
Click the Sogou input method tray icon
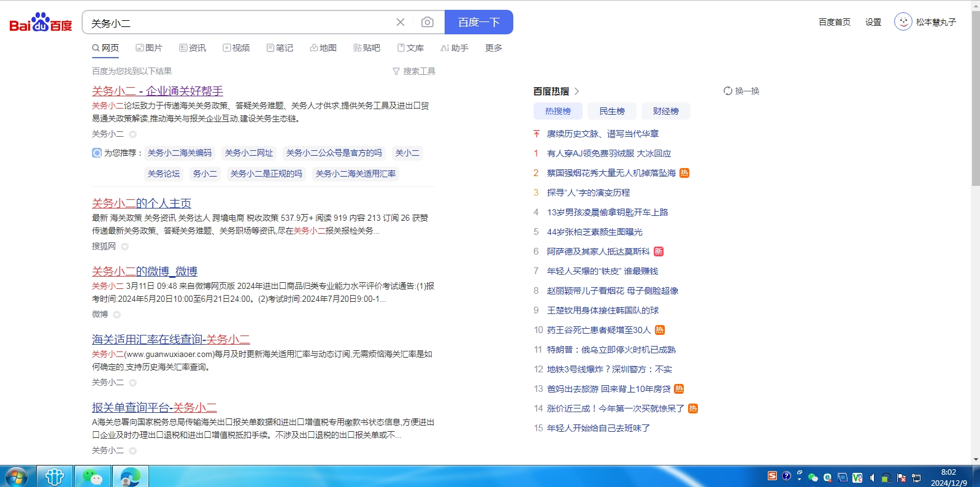773,476
